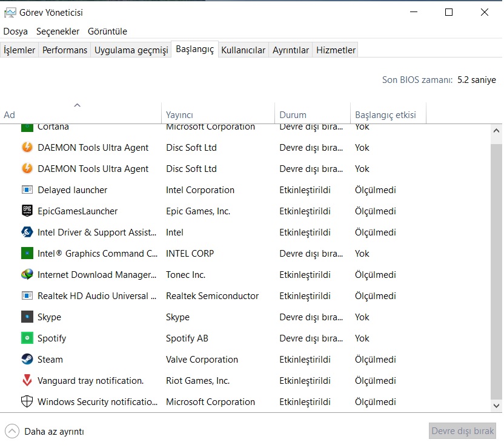The width and height of the screenshot is (504, 448).
Task: Open the Uygulama geçmişi tab
Action: point(131,50)
